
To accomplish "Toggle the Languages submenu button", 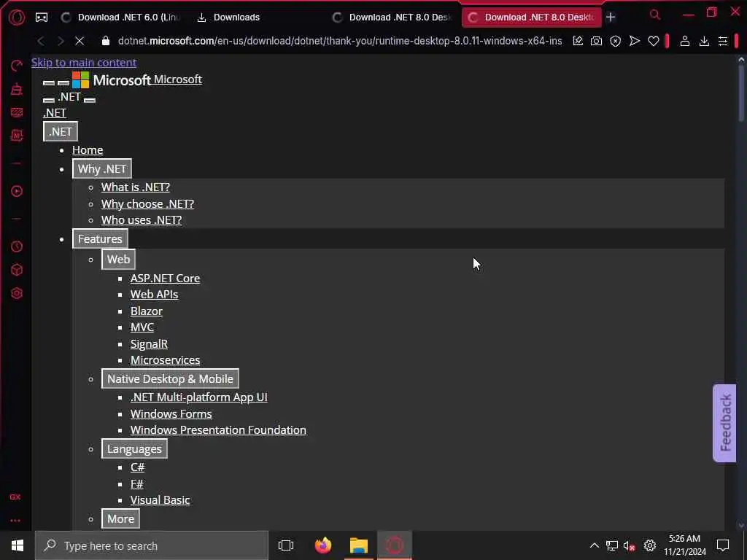I will [134, 449].
